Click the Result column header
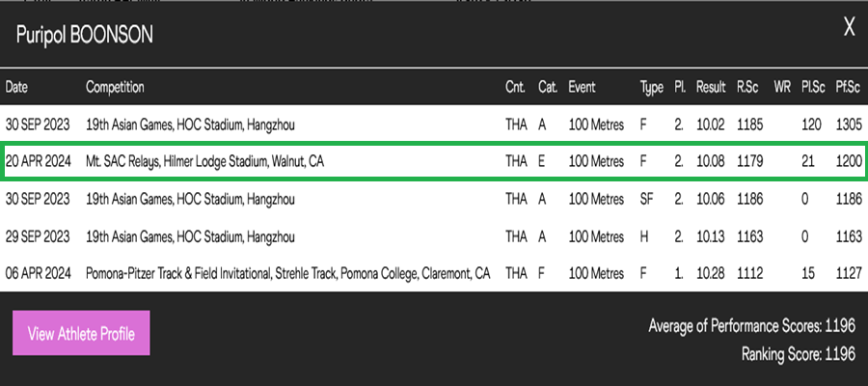Screen dimensions: 868x386 pyautogui.click(x=711, y=87)
